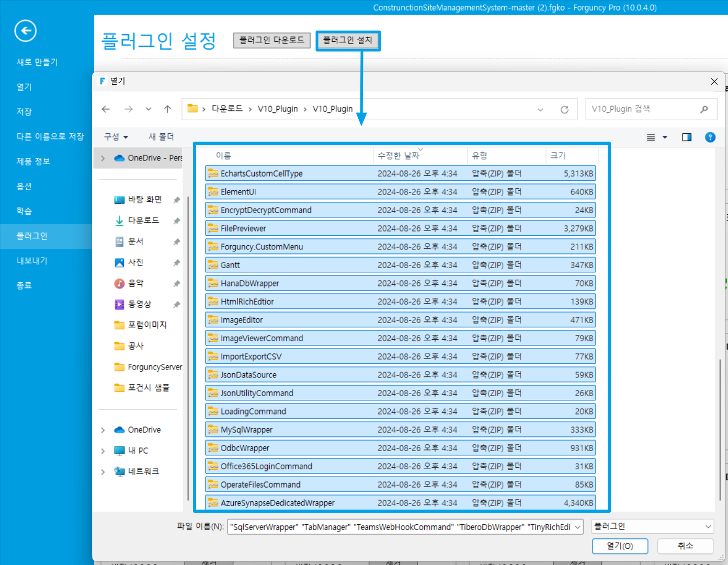Click the search magnifier icon
Screen dimensions: 728x565
click(x=704, y=109)
